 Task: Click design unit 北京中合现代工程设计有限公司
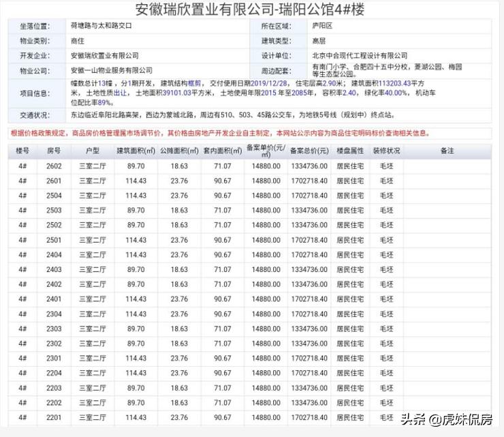coord(360,56)
